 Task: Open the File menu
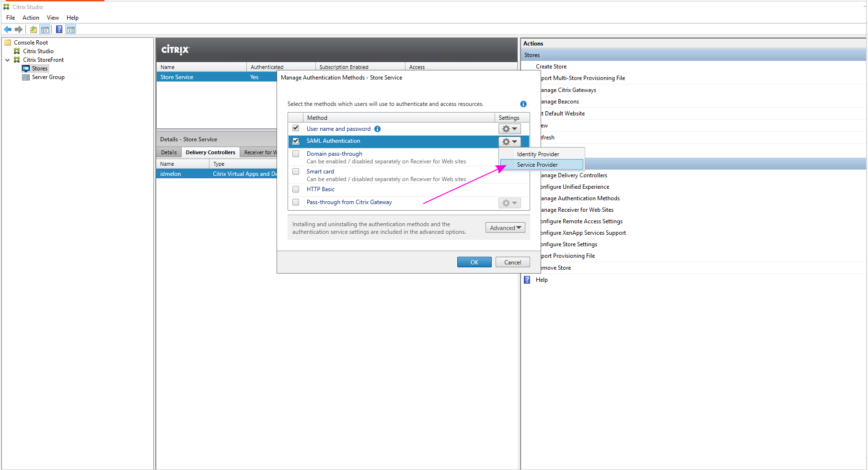tap(11, 18)
